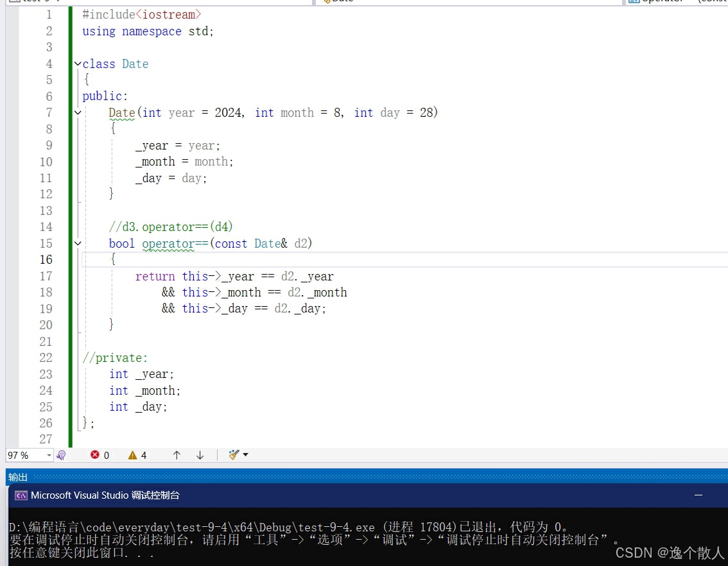The image size is (728, 566).
Task: Go to previous issue with up arrow
Action: [177, 455]
